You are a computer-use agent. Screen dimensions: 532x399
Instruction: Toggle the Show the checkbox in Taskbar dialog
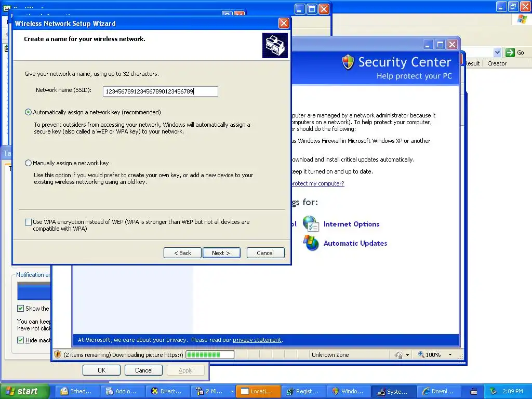(x=21, y=308)
